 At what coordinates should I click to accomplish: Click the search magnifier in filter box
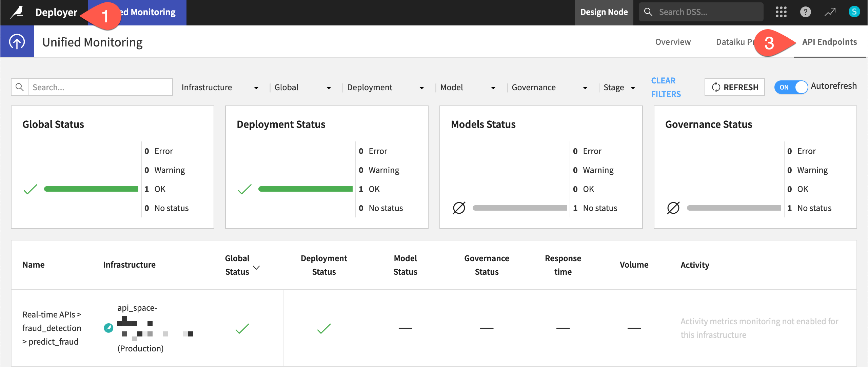(20, 87)
